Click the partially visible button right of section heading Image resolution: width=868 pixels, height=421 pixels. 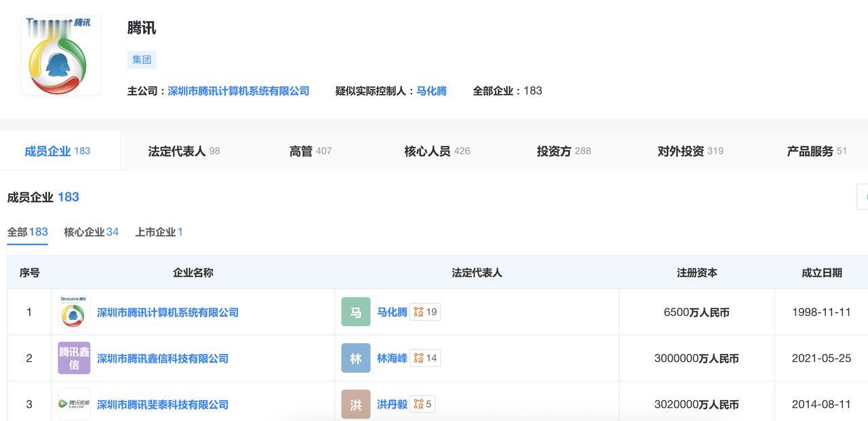click(x=863, y=197)
